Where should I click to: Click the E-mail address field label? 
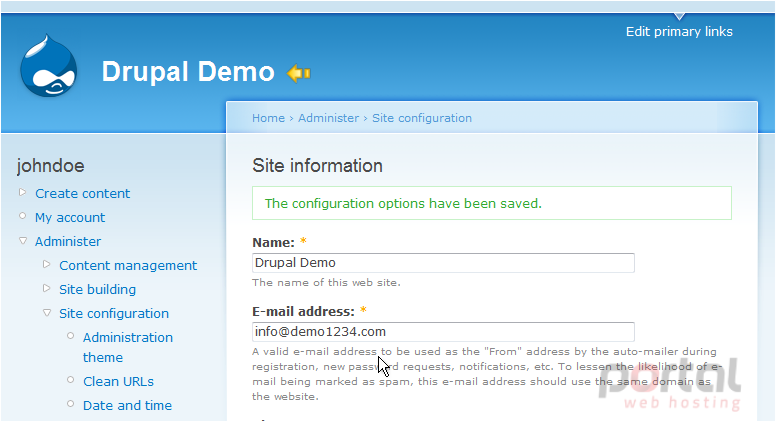(x=303, y=312)
